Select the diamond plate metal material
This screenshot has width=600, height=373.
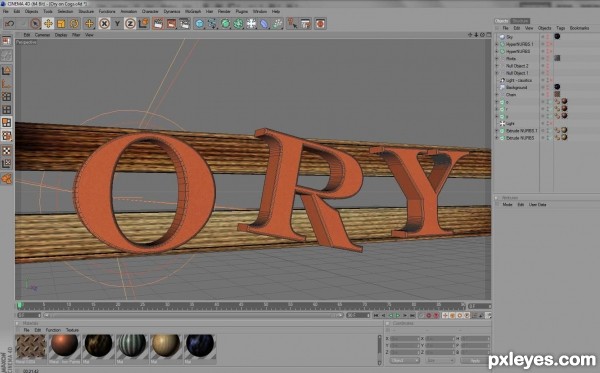click(x=31, y=346)
